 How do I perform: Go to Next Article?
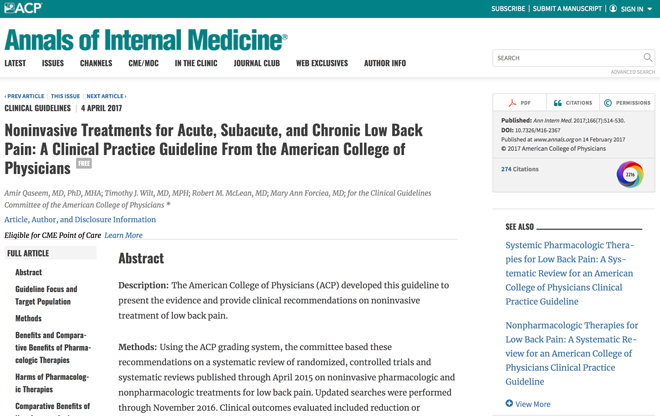pos(106,96)
